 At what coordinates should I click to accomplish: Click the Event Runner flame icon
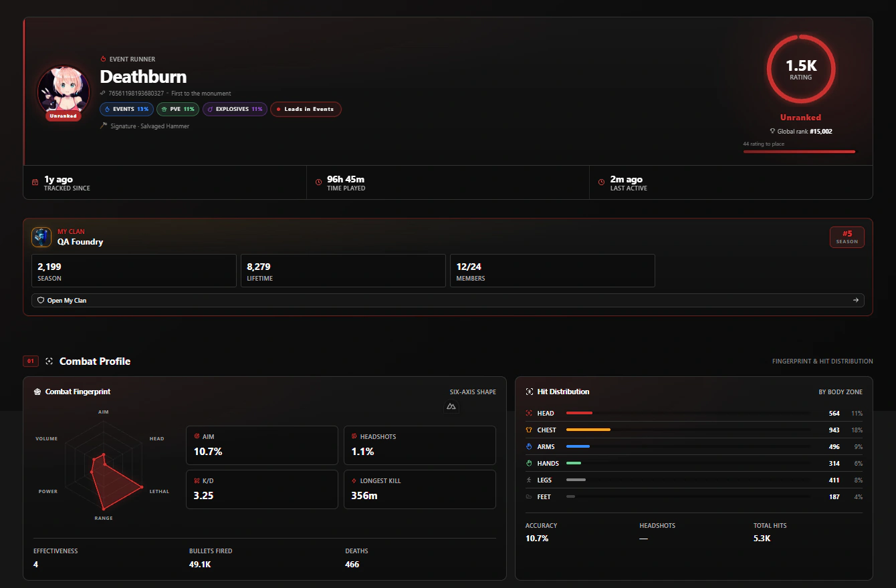tap(103, 59)
